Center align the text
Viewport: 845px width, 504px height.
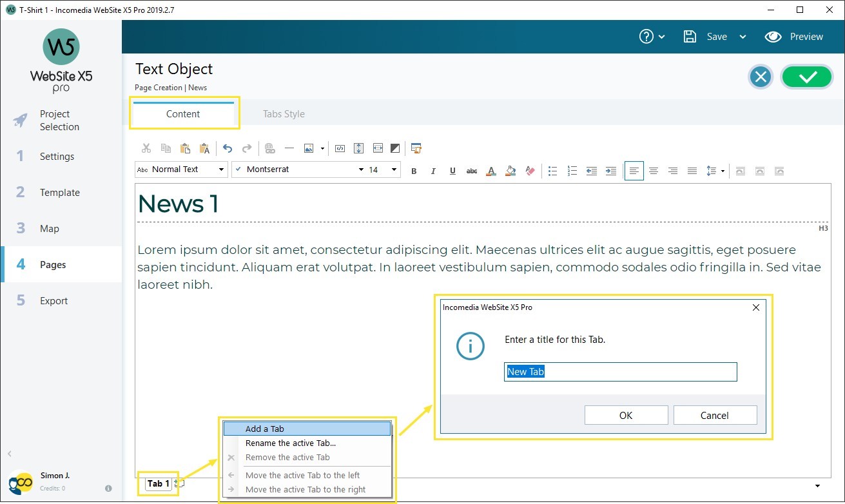coord(654,171)
